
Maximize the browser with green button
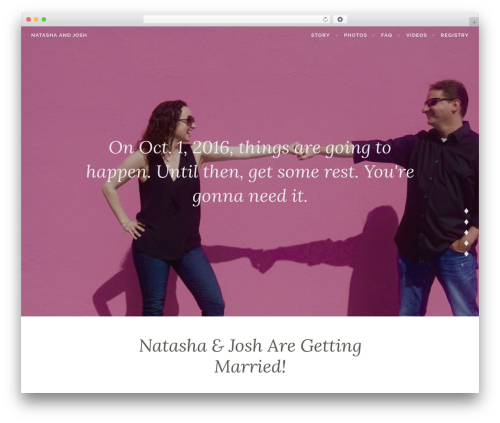pyautogui.click(x=44, y=20)
